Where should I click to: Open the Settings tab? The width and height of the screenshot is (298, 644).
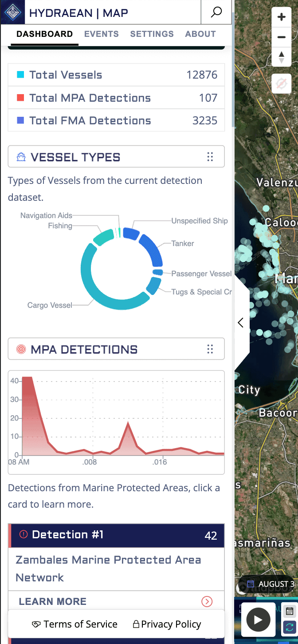click(x=152, y=34)
